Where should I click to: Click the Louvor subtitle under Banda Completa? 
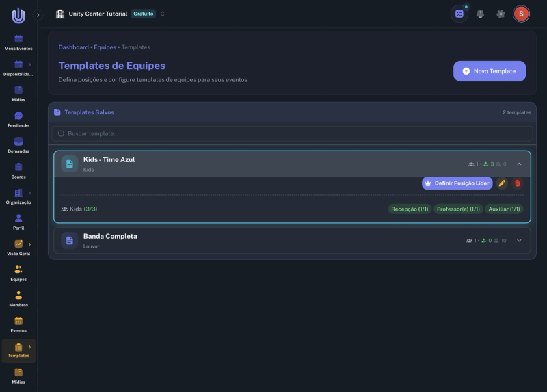[91, 246]
